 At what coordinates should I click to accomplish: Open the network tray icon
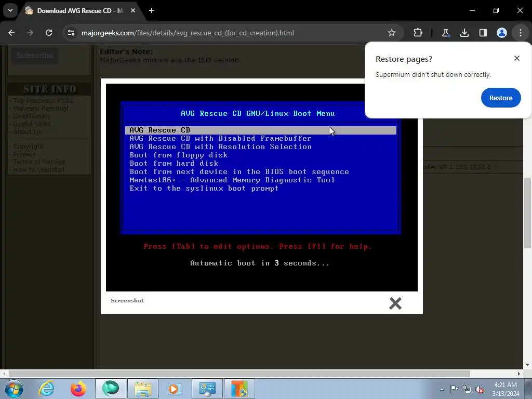pyautogui.click(x=467, y=389)
